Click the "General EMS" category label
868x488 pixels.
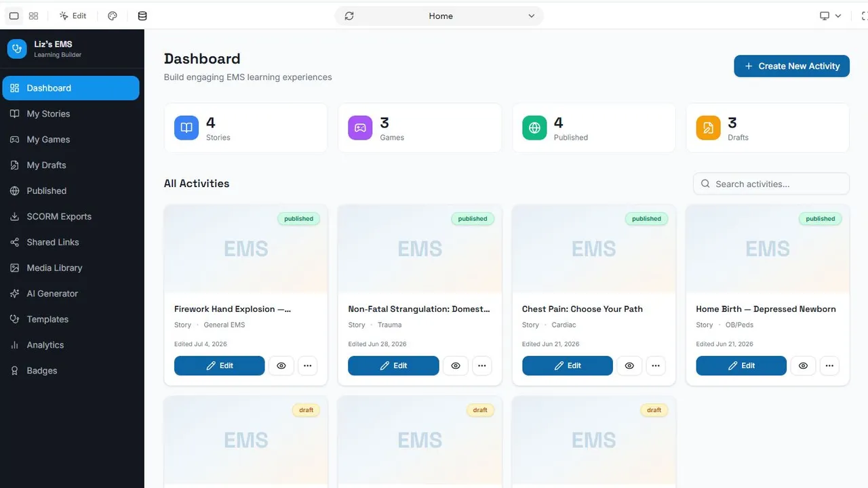click(x=224, y=325)
